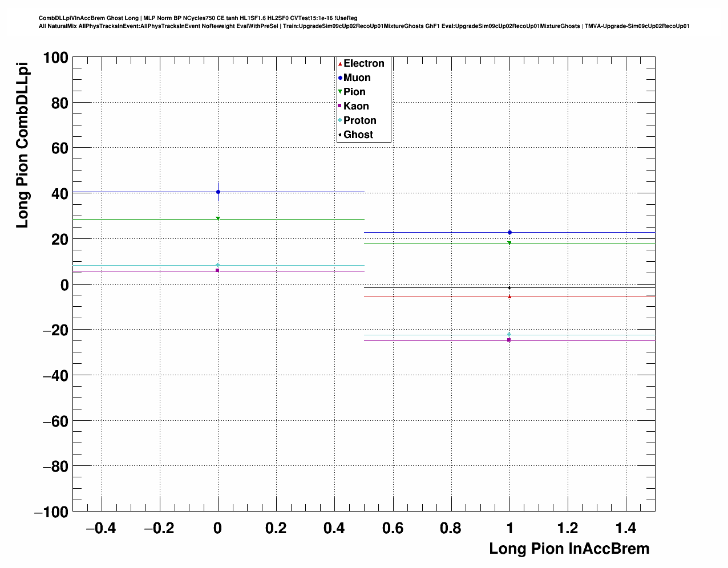Click the second title line All NaturalMix
This screenshot has width=728, height=568.
click(x=364, y=26)
